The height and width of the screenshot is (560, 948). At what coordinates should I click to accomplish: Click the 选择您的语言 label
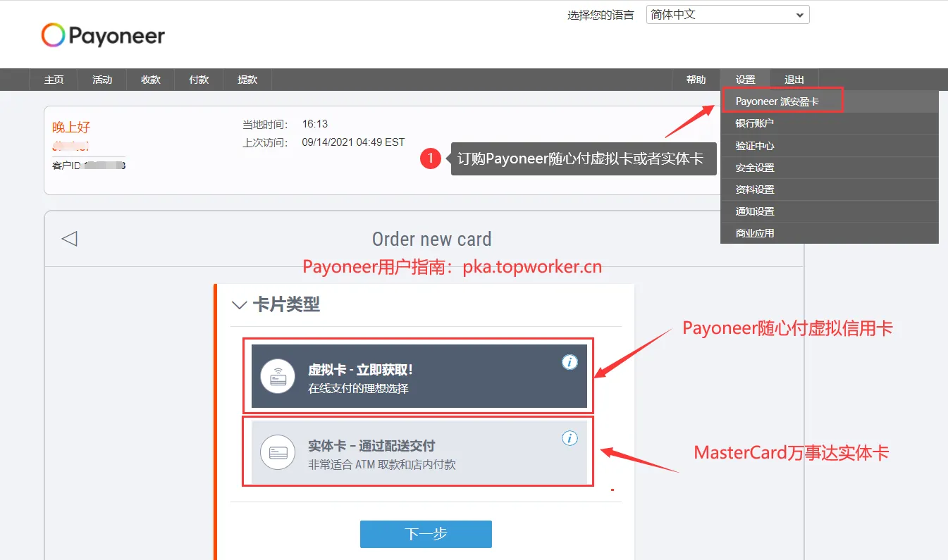click(x=601, y=15)
